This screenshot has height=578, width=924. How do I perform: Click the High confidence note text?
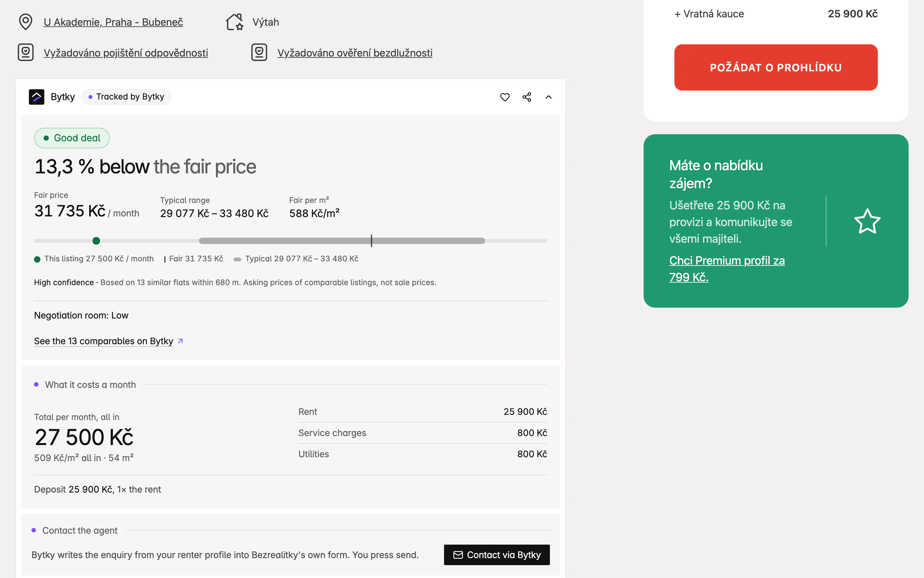[235, 283]
